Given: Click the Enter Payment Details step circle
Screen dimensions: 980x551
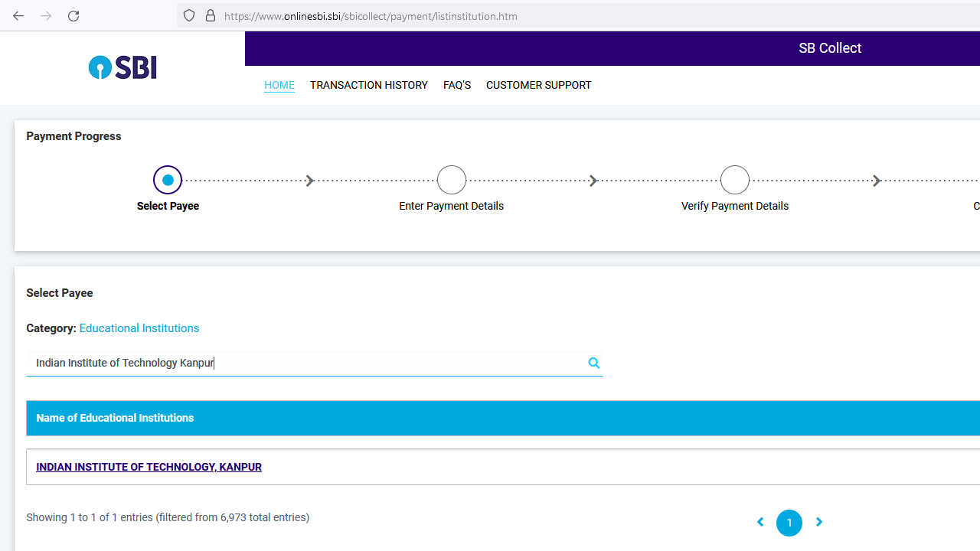Looking at the screenshot, I should point(451,180).
